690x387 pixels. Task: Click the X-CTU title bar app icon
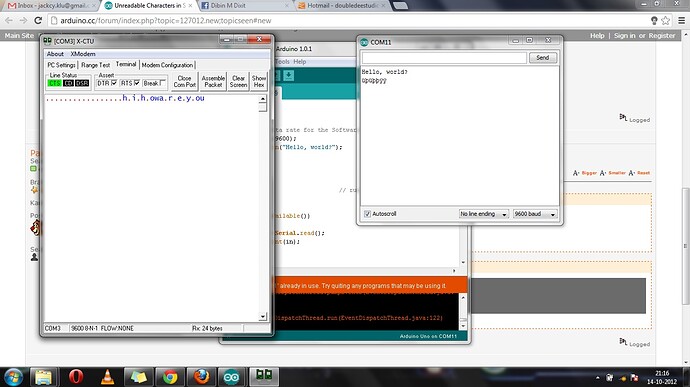(47, 41)
